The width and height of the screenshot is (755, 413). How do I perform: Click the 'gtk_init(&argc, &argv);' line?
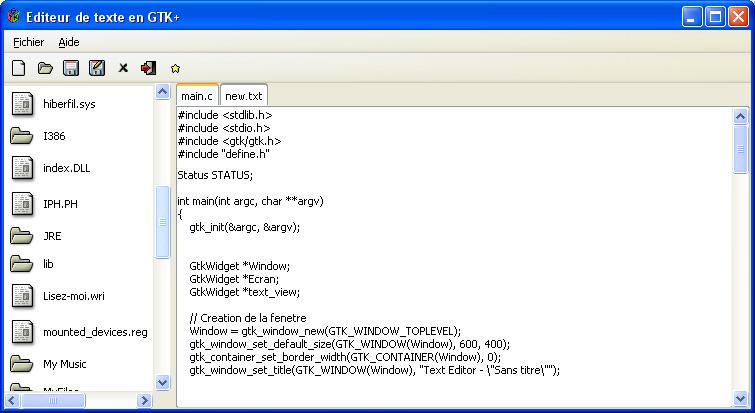245,227
